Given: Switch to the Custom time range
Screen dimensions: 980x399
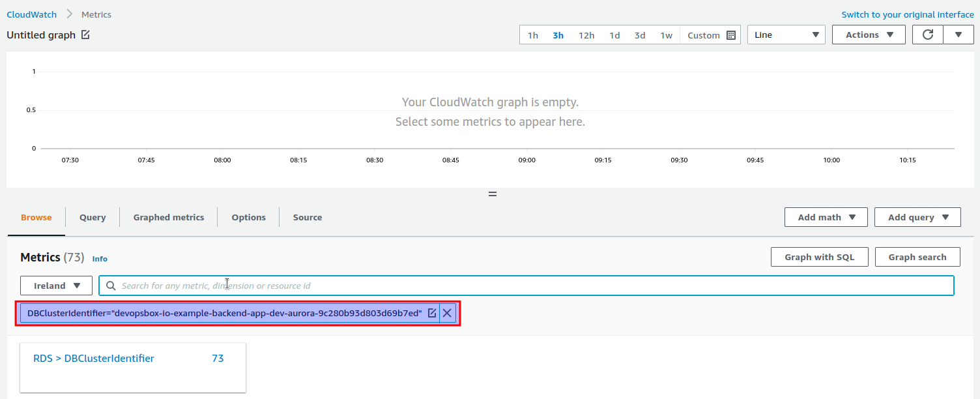Looking at the screenshot, I should pos(704,35).
